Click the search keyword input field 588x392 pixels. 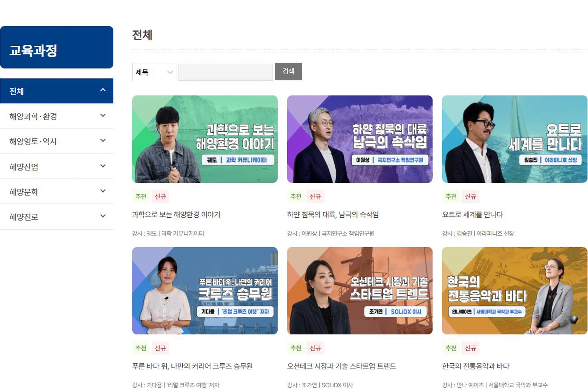click(226, 72)
